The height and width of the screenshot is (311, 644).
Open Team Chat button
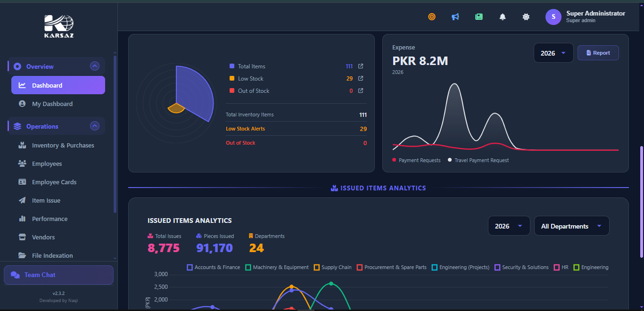click(58, 275)
